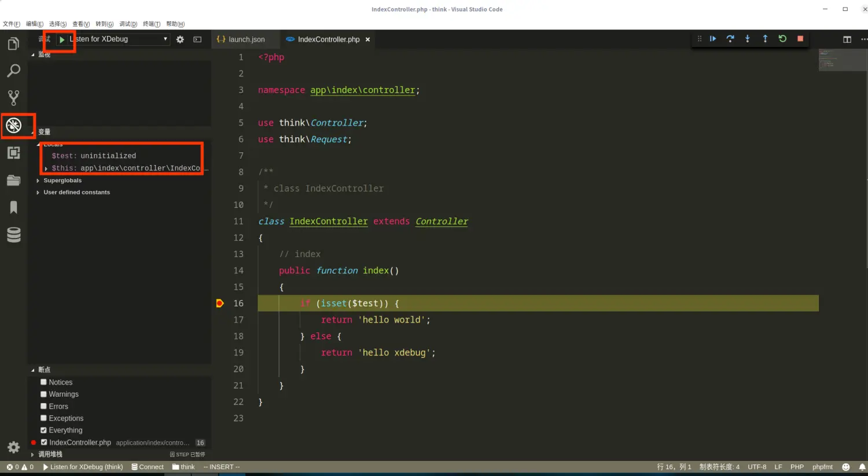Open the Source Control view
The width and height of the screenshot is (868, 476).
pos(13,97)
